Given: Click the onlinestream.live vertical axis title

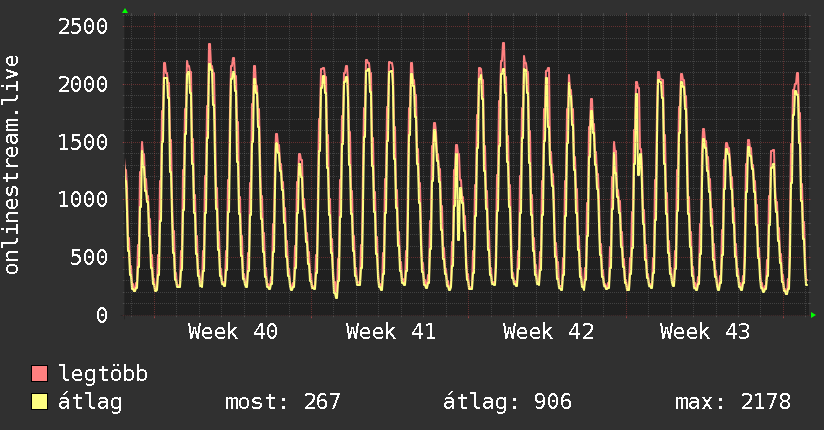Looking at the screenshot, I should (12, 165).
